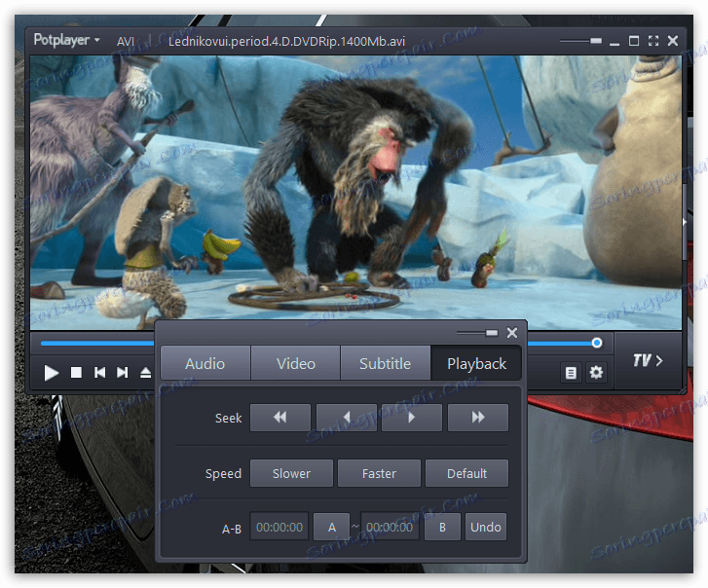Skip to the next file
This screenshot has height=588, width=708.
coord(122,373)
